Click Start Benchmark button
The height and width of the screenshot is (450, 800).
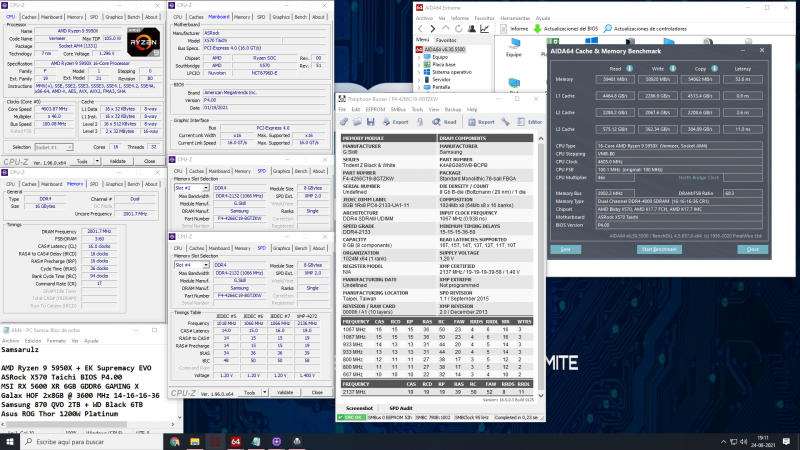point(659,249)
